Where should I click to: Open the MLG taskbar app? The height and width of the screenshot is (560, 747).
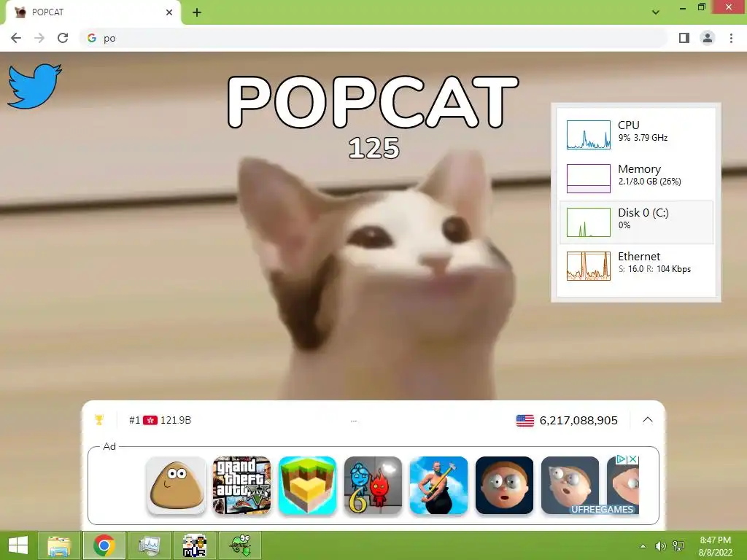point(194,545)
